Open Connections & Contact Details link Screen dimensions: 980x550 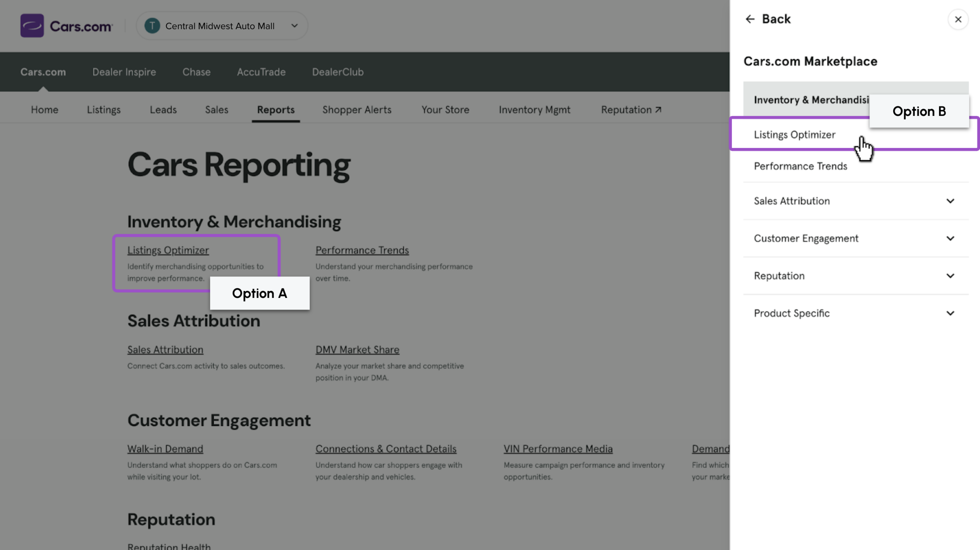tap(386, 449)
